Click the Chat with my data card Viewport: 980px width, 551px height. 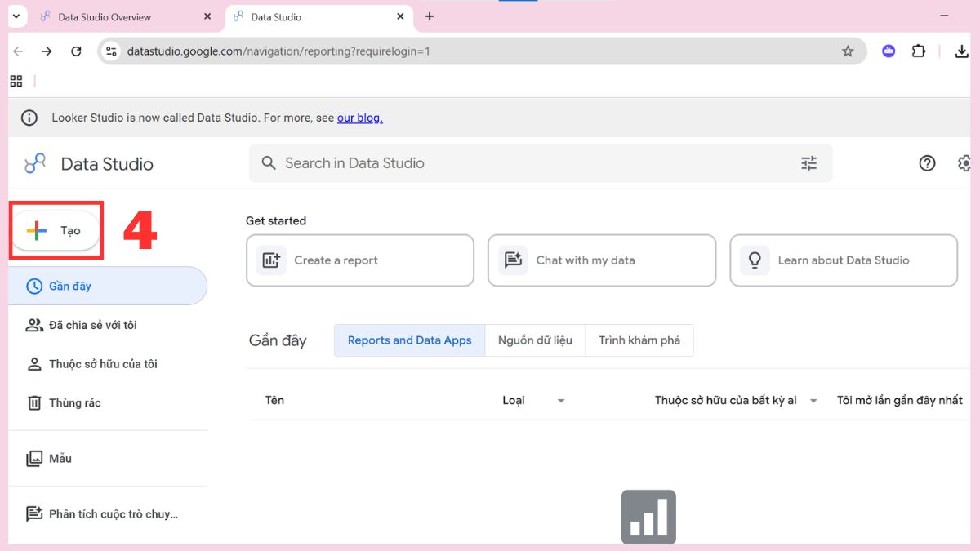click(602, 260)
